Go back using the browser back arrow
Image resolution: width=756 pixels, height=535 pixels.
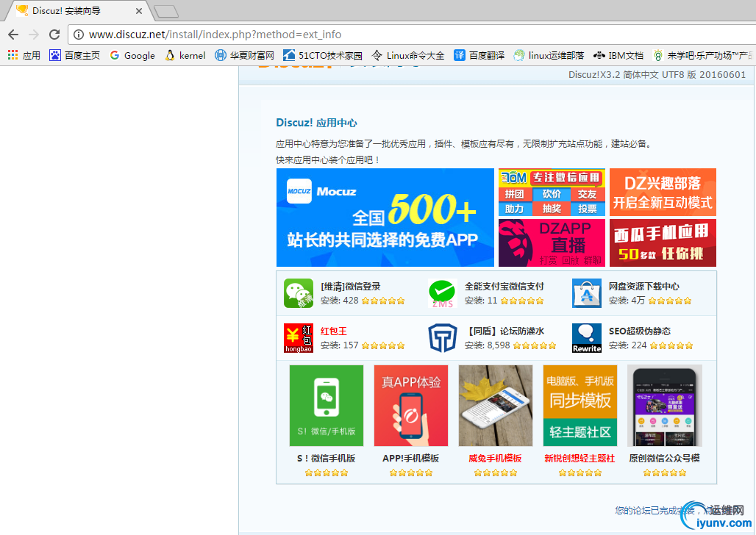pyautogui.click(x=13, y=35)
